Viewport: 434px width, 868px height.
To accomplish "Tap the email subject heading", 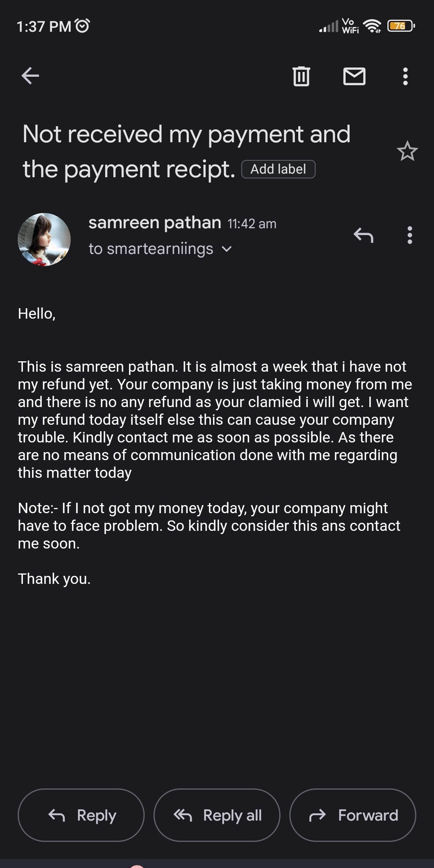I will [186, 151].
